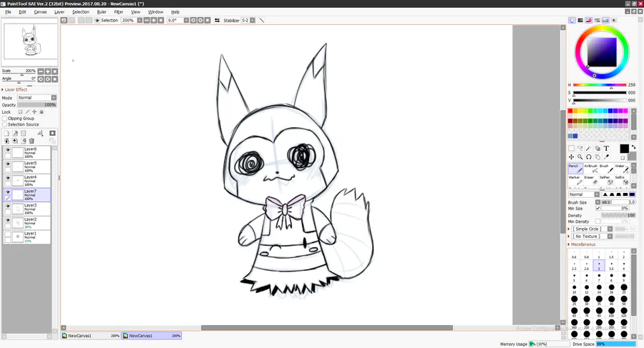Select the Water brush tool
The height and width of the screenshot is (348, 644).
pos(621,168)
